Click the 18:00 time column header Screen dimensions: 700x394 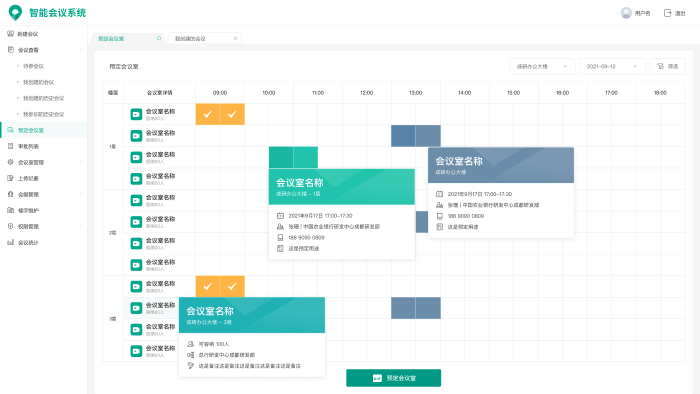click(660, 93)
